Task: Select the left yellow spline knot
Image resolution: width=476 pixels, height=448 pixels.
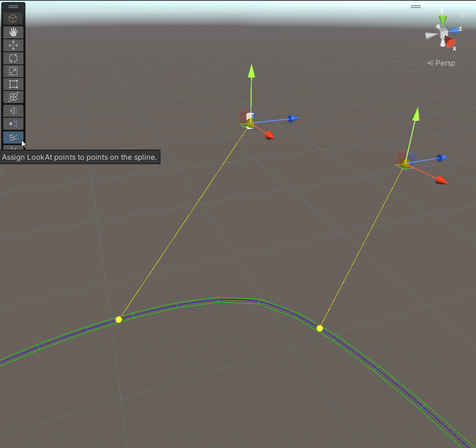Action: (119, 319)
